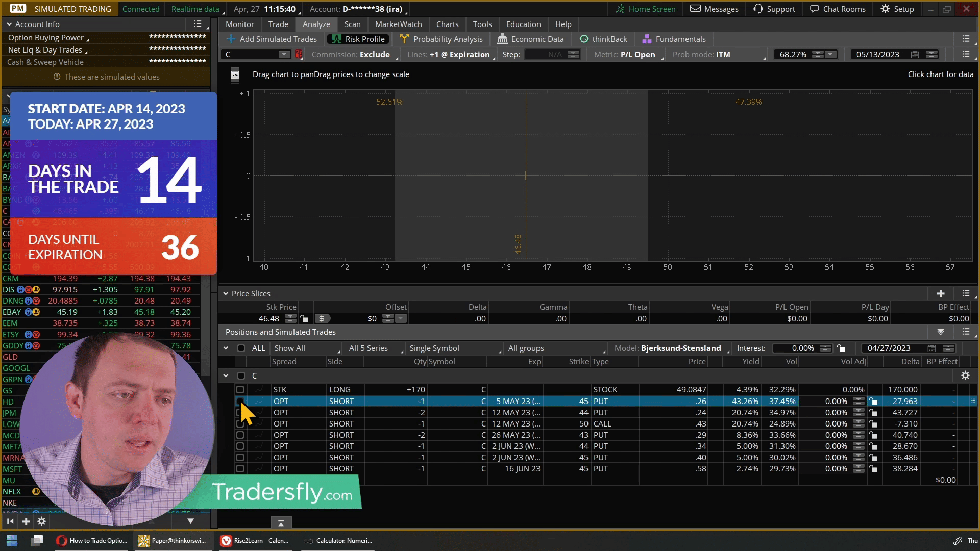Image resolution: width=980 pixels, height=551 pixels.
Task: Add Simulated Trades plus button
Action: [272, 39]
